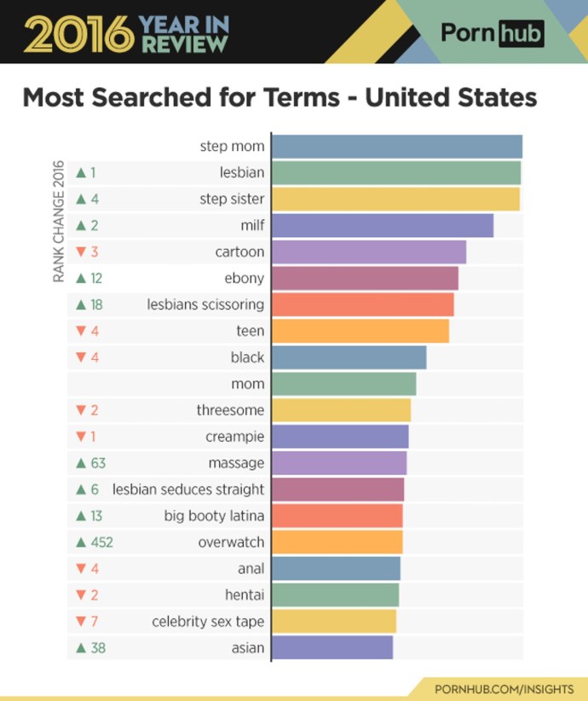Click the Most Searched for Terms title
588x701 pixels.
click(x=280, y=97)
